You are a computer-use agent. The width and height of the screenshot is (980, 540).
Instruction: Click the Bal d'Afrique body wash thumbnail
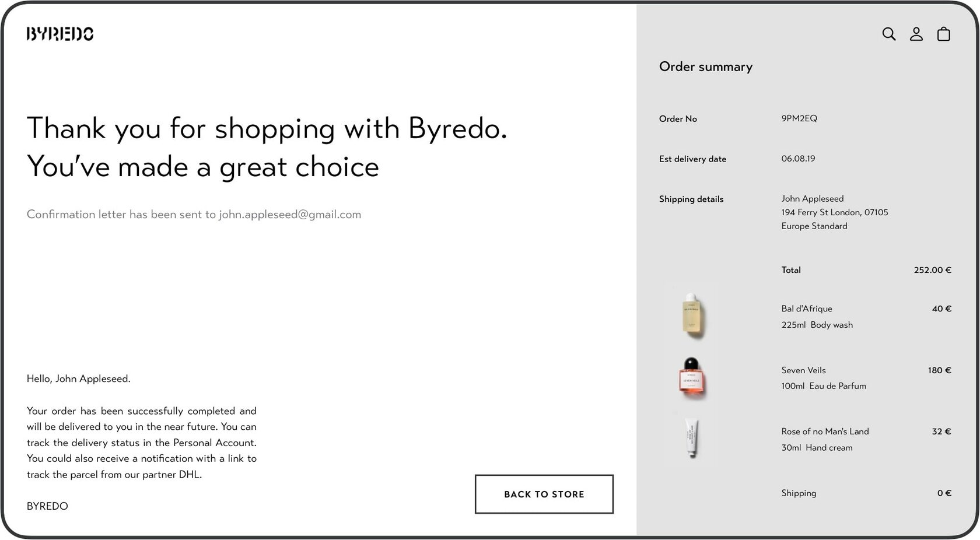point(692,315)
